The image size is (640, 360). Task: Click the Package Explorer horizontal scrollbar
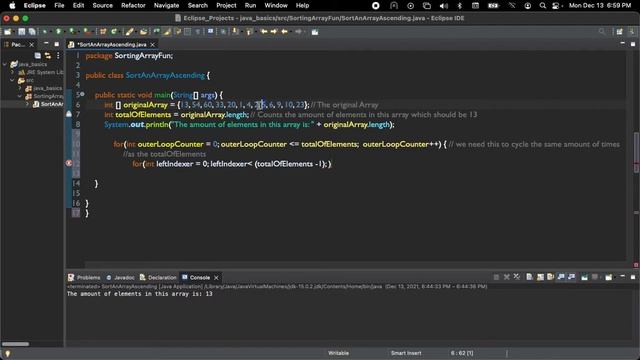pyautogui.click(x=16, y=344)
